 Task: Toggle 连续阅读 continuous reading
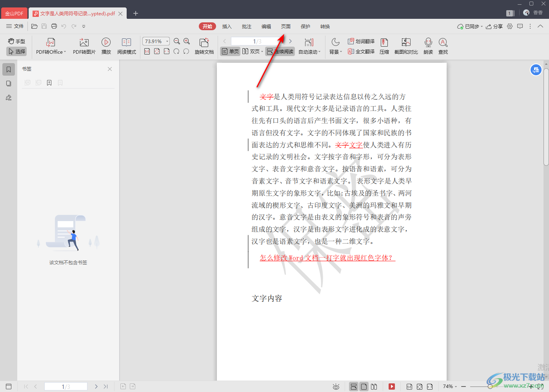(x=280, y=51)
